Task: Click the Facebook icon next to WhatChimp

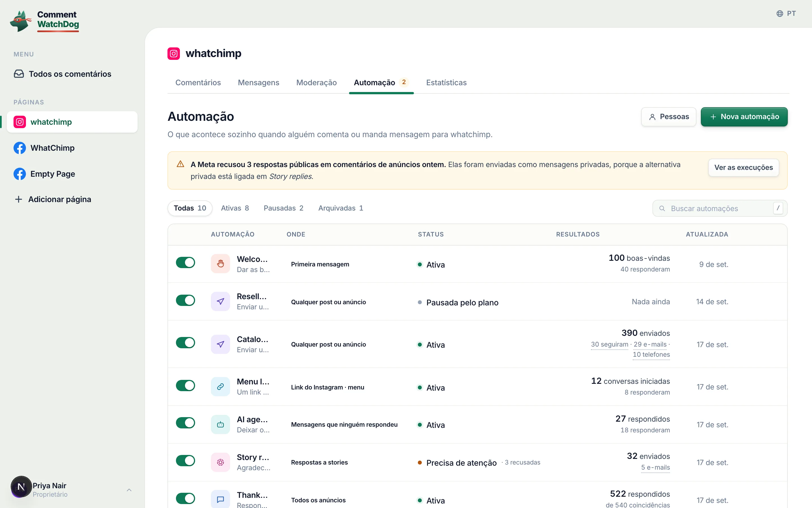Action: point(20,148)
